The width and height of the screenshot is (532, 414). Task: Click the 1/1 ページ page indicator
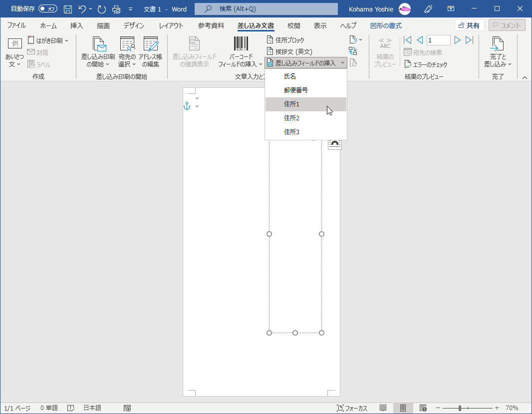tap(17, 408)
